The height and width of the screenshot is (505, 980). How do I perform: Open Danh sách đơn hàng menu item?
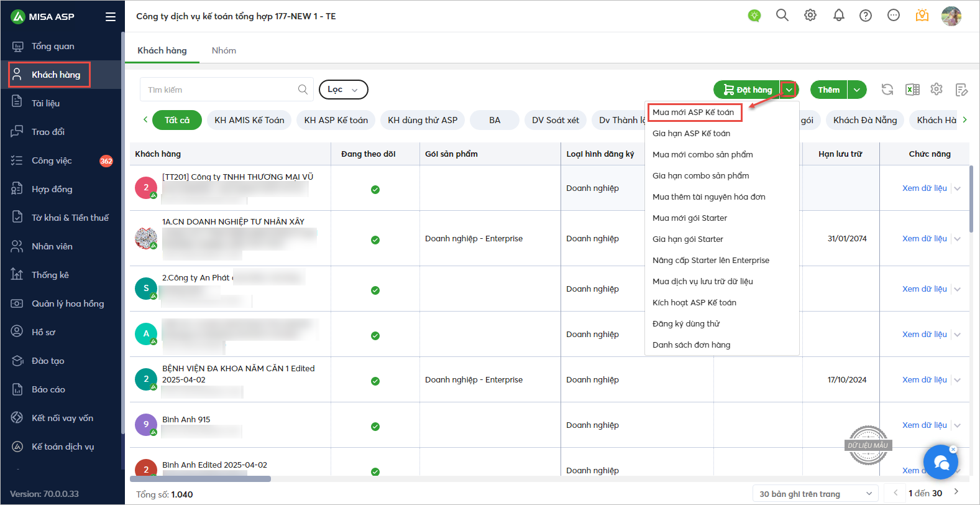coord(692,345)
